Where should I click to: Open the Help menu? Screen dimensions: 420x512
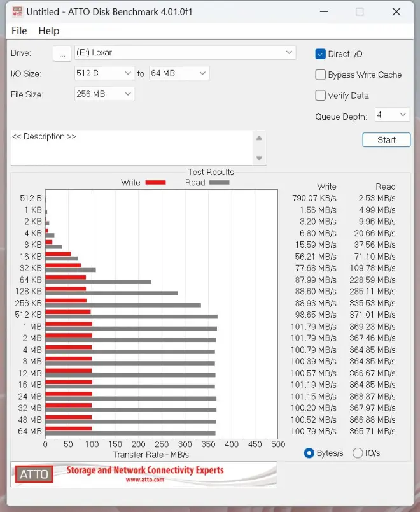pos(48,31)
